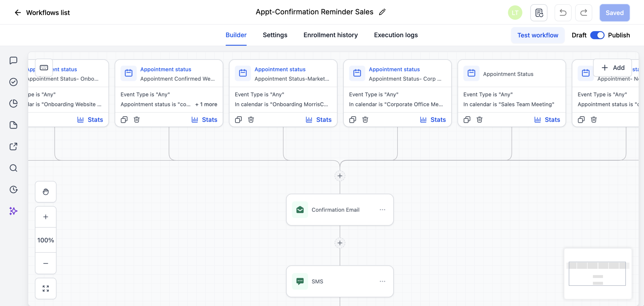Open the SMS action node
The width and height of the screenshot is (644, 306).
point(340,281)
